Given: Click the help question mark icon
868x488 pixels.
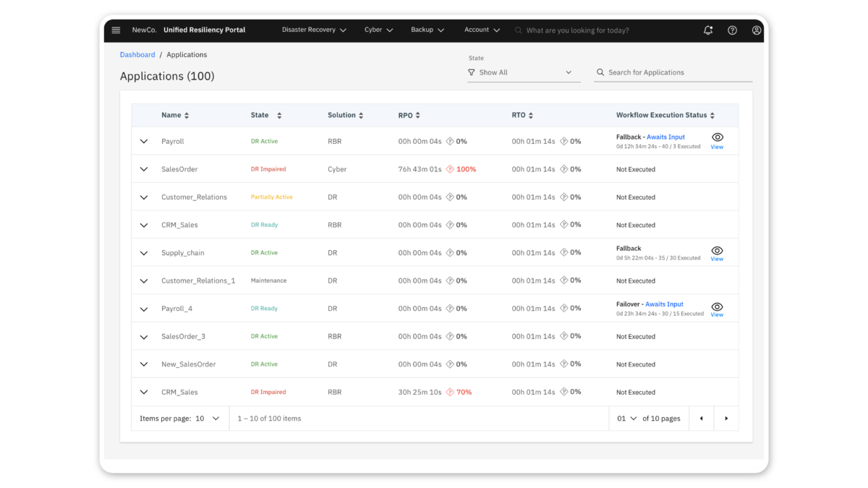Looking at the screenshot, I should [x=732, y=30].
